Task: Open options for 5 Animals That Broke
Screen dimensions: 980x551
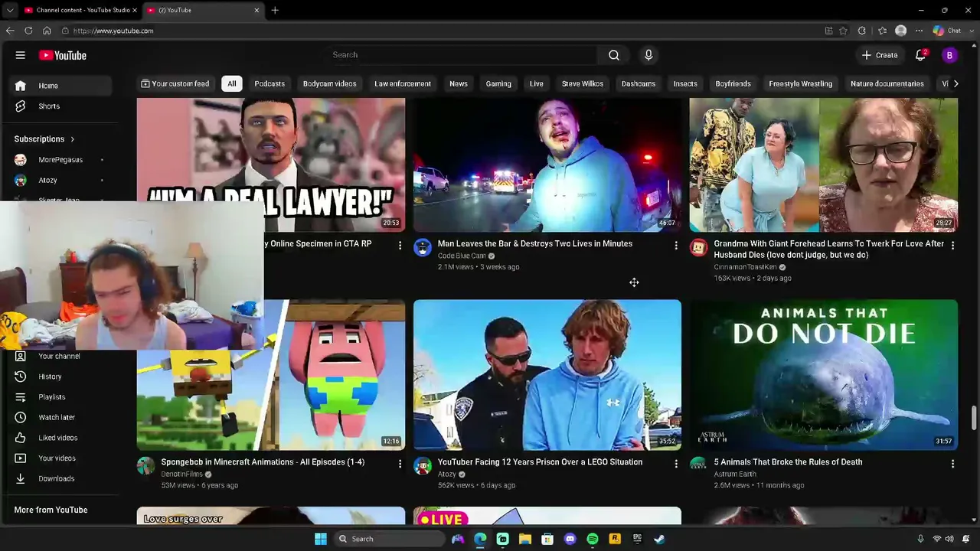Action: pyautogui.click(x=952, y=464)
